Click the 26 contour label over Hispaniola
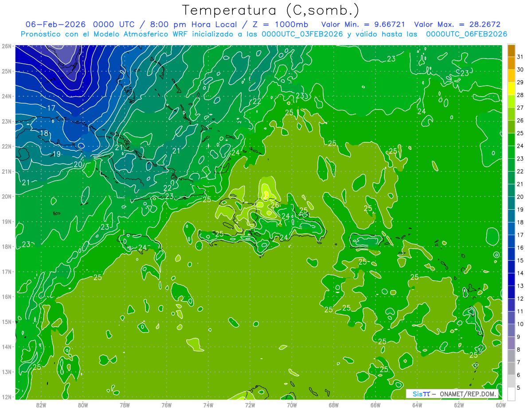Viewport: 532px width, 411px height. click(x=275, y=205)
